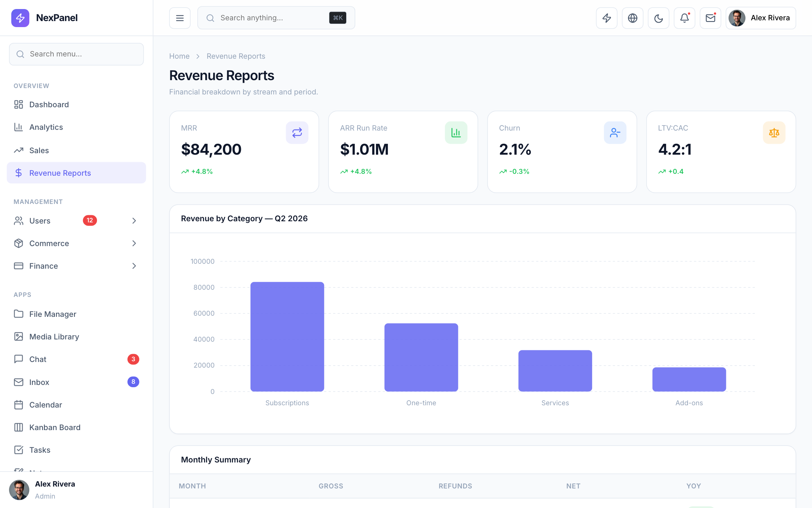812x508 pixels.
Task: Click the LTV:CAC scales icon
Action: click(x=774, y=132)
